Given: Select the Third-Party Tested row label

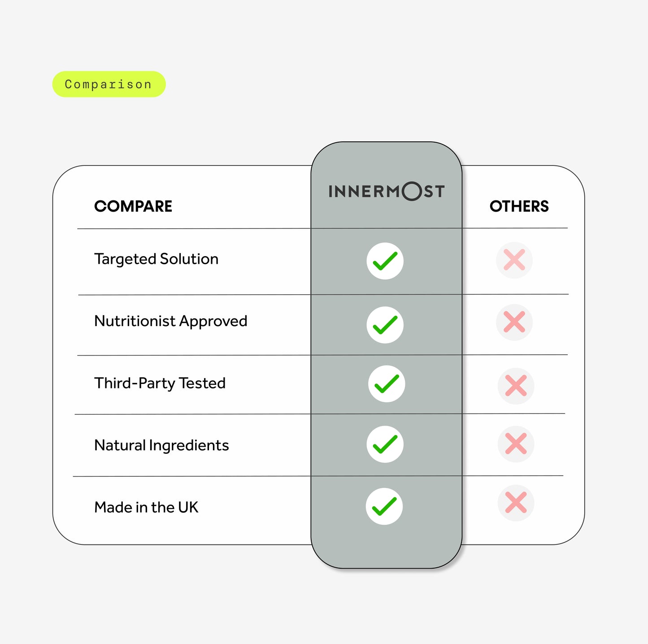Looking at the screenshot, I should (160, 383).
